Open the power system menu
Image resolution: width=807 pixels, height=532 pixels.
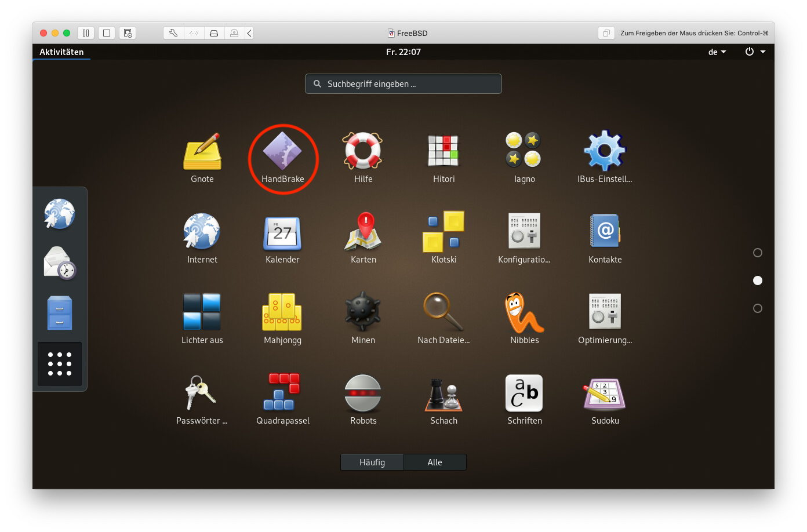pyautogui.click(x=755, y=52)
